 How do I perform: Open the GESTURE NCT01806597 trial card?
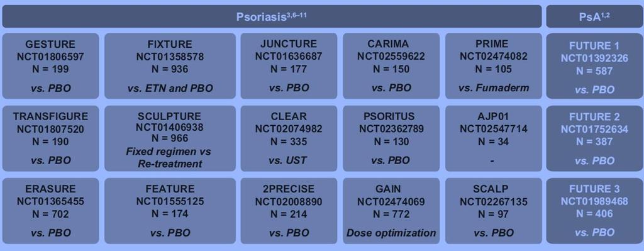(x=50, y=65)
